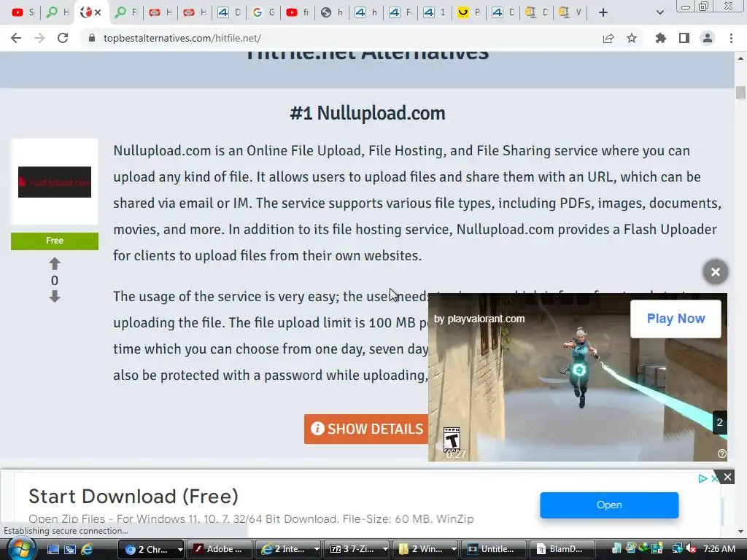
Task: Bookmark this page with star icon
Action: pos(632,38)
